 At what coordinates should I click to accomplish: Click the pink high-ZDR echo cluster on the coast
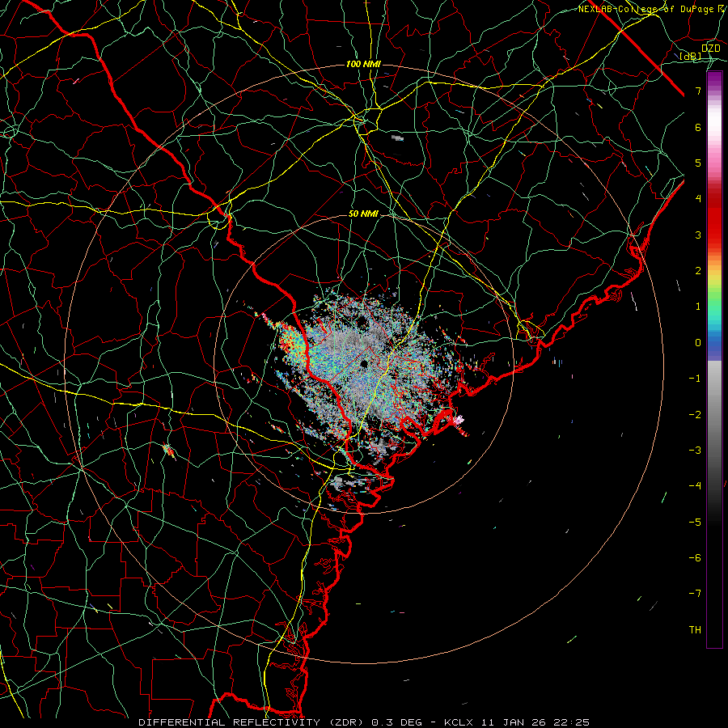(x=458, y=421)
